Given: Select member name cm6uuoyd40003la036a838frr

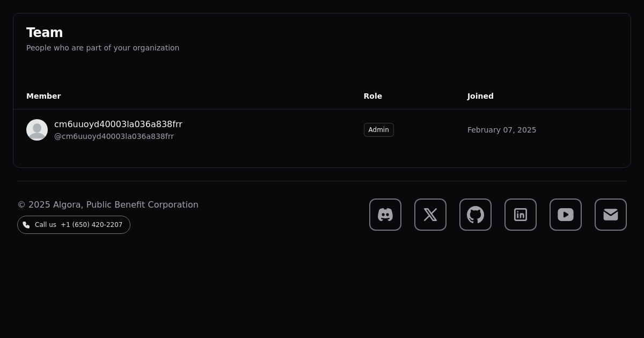Looking at the screenshot, I should tap(118, 124).
